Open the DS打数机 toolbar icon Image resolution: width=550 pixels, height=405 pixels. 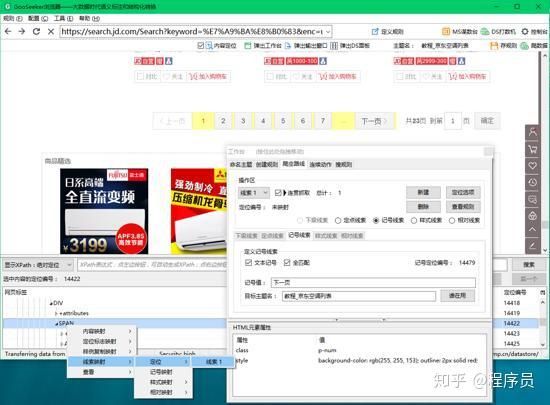485,32
